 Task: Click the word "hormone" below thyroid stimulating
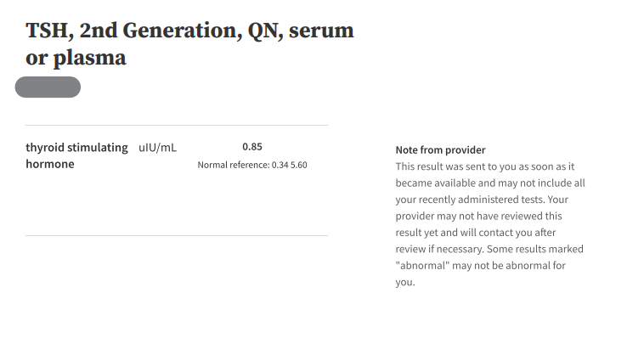pyautogui.click(x=50, y=164)
